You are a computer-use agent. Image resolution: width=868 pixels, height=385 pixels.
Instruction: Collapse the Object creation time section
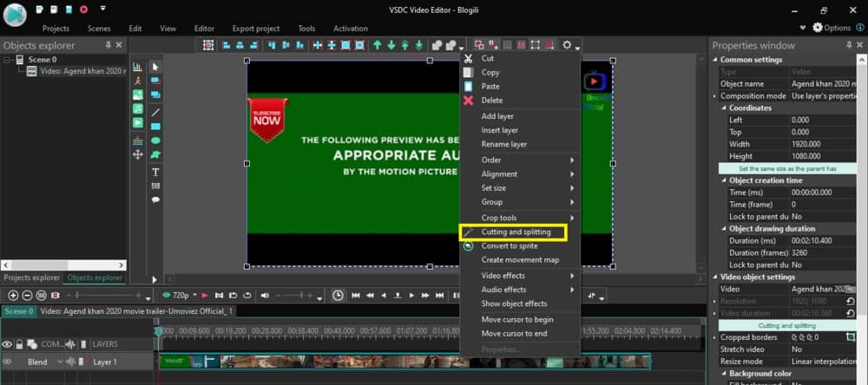pyautogui.click(x=724, y=180)
